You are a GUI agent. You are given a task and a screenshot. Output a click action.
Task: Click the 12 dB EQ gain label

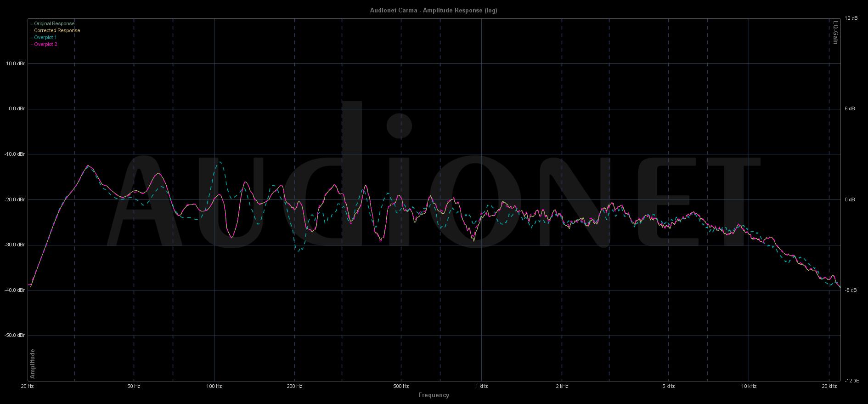pyautogui.click(x=851, y=18)
